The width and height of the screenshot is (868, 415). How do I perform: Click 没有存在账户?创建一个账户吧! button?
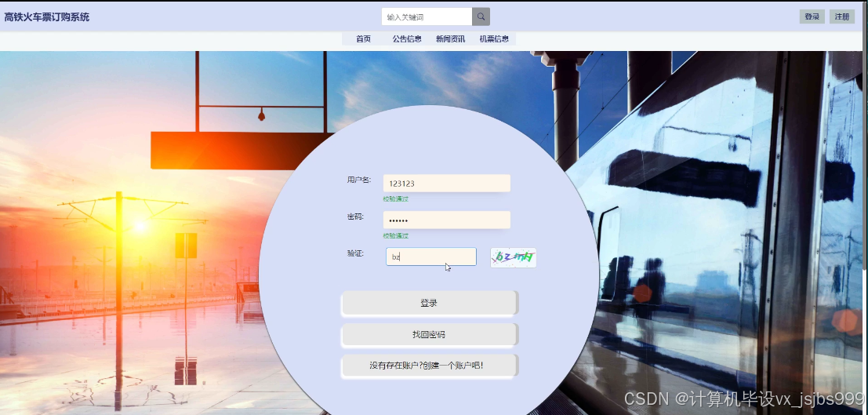(x=430, y=366)
